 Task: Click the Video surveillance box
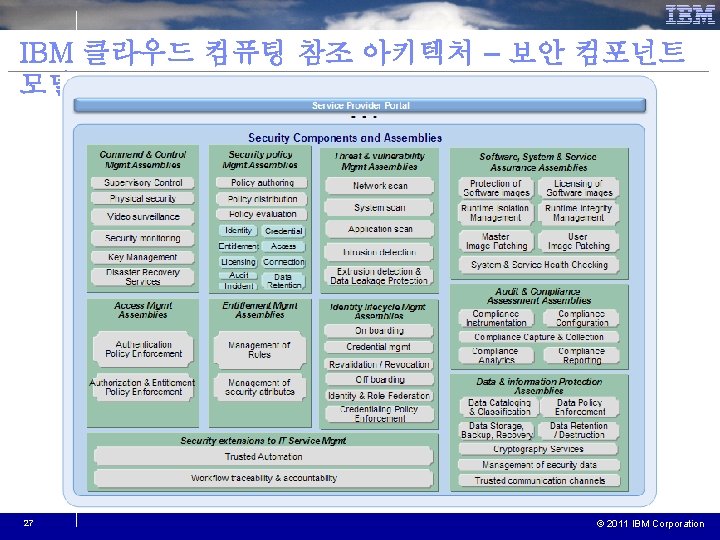tap(143, 217)
